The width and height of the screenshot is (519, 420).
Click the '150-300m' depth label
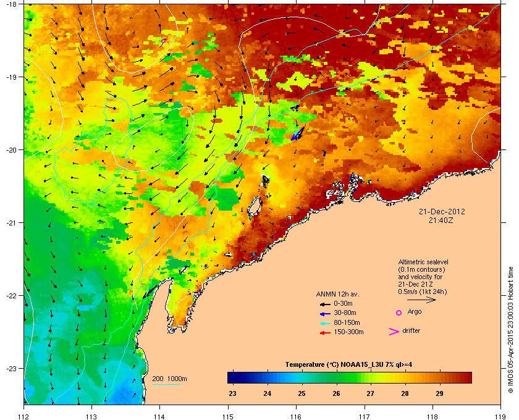[348, 332]
